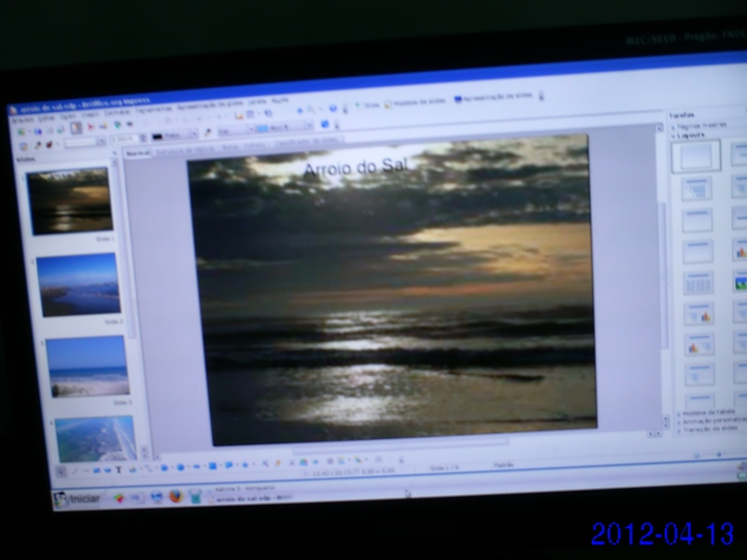The image size is (747, 560).
Task: Select the Callouts shape tool
Action: (229, 465)
